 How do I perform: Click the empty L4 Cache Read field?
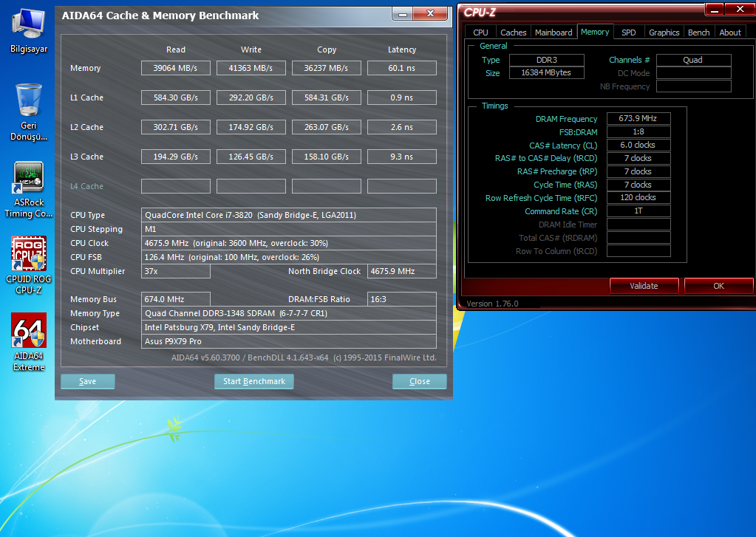pos(175,186)
